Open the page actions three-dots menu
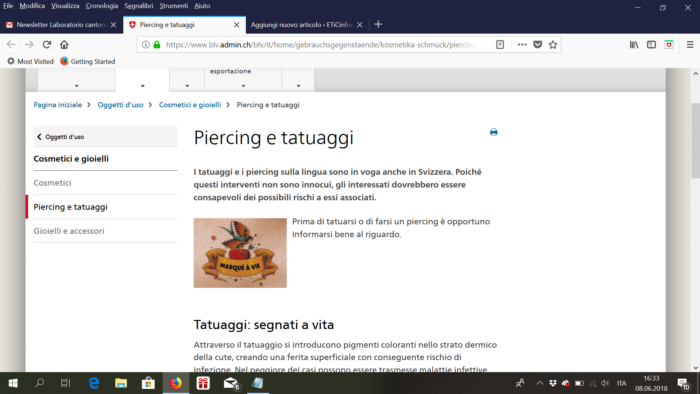 click(x=522, y=45)
